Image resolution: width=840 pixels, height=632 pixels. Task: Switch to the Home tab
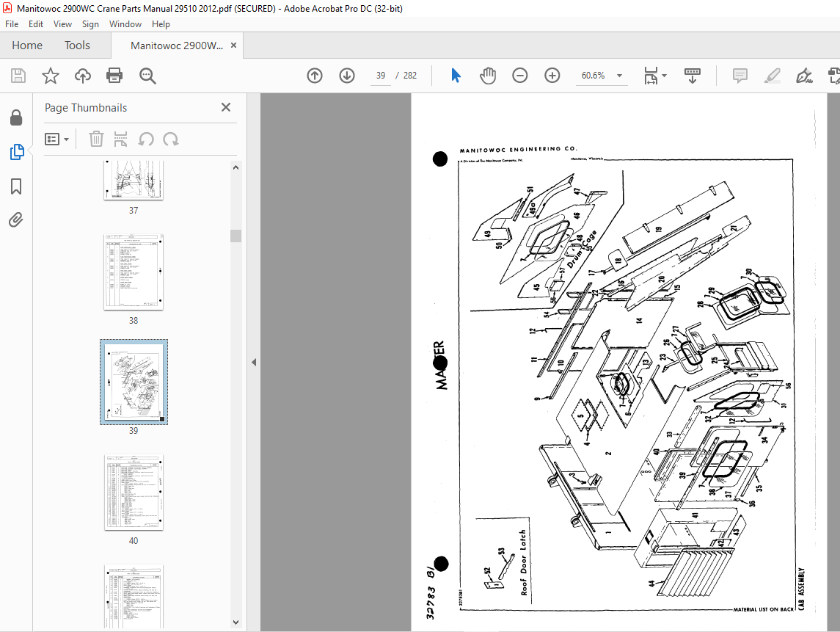point(27,46)
